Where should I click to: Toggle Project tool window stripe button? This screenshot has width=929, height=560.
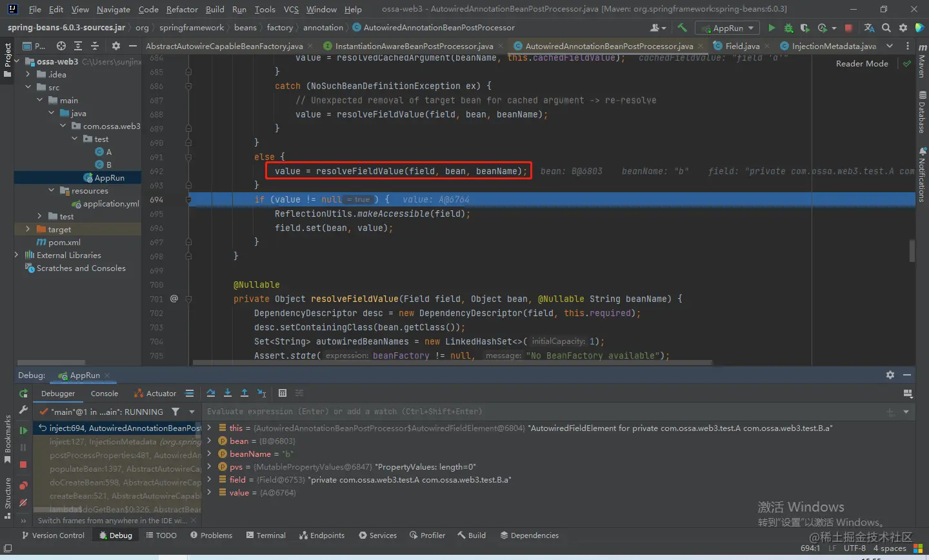8,61
